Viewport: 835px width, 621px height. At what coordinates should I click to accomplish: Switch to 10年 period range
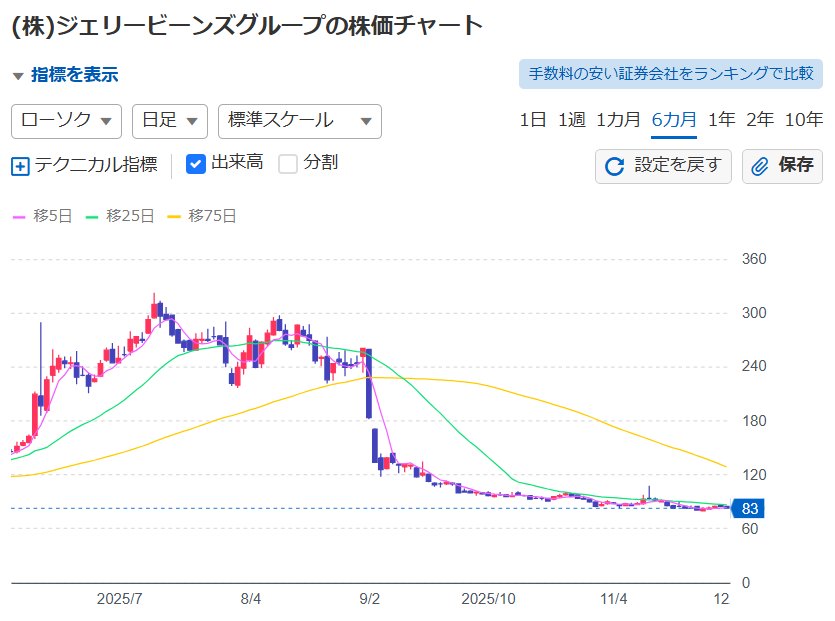(803, 120)
